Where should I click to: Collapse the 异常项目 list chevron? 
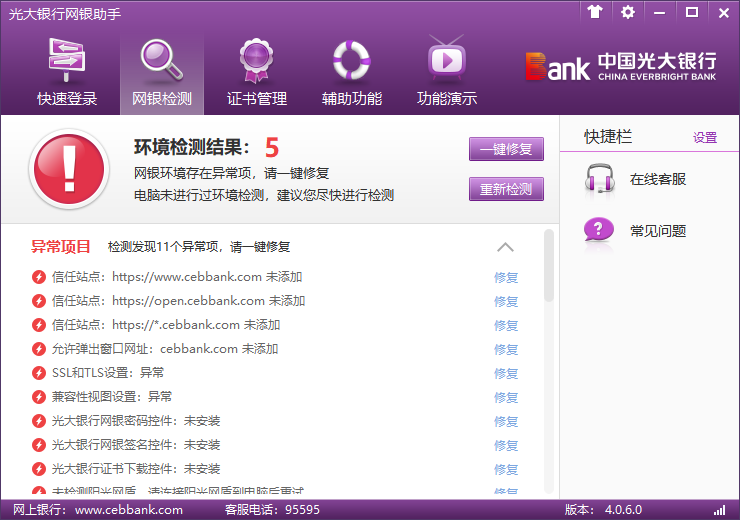click(x=505, y=247)
